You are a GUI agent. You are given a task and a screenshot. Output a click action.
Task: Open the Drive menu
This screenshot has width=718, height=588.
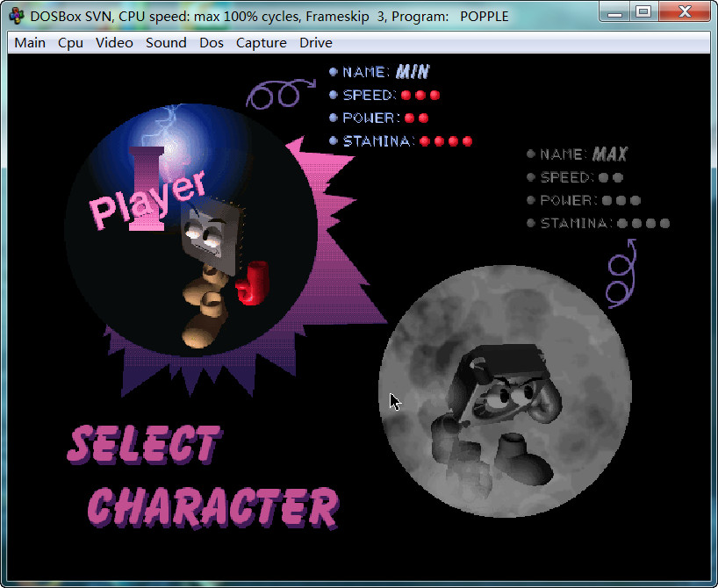pos(315,43)
